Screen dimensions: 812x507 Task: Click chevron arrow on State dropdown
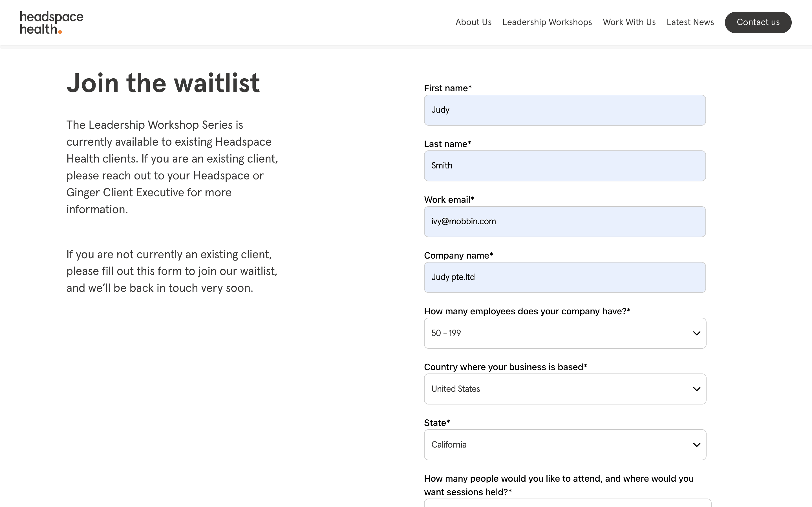[x=697, y=445]
